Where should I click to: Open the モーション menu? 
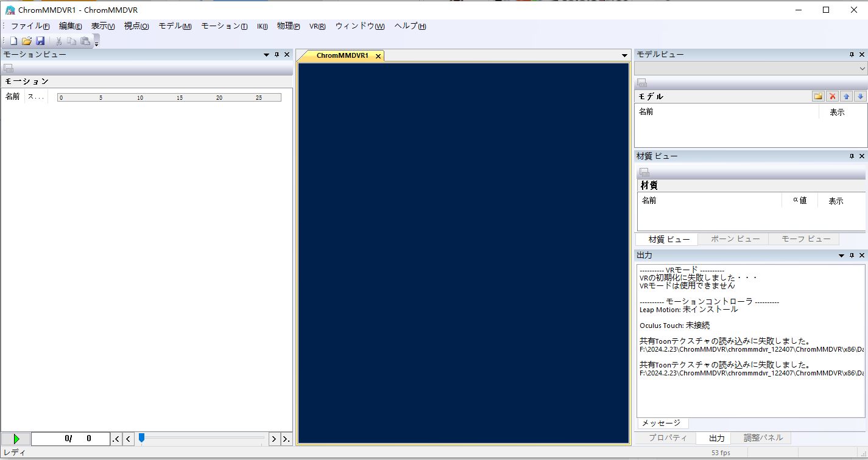[224, 26]
